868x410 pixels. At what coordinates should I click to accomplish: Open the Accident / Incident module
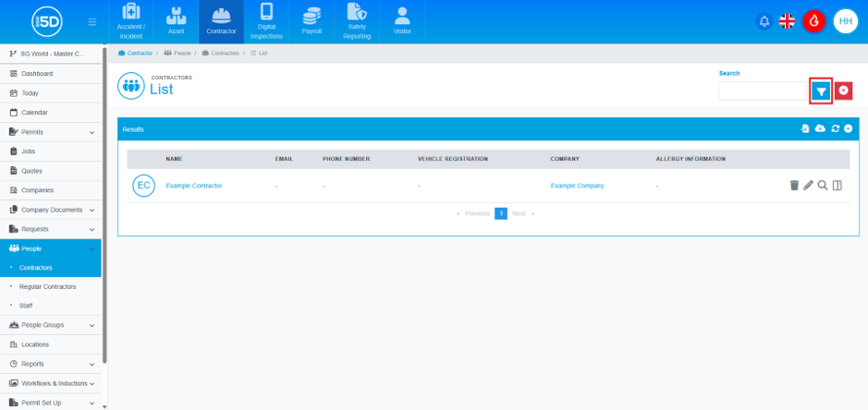coord(130,22)
